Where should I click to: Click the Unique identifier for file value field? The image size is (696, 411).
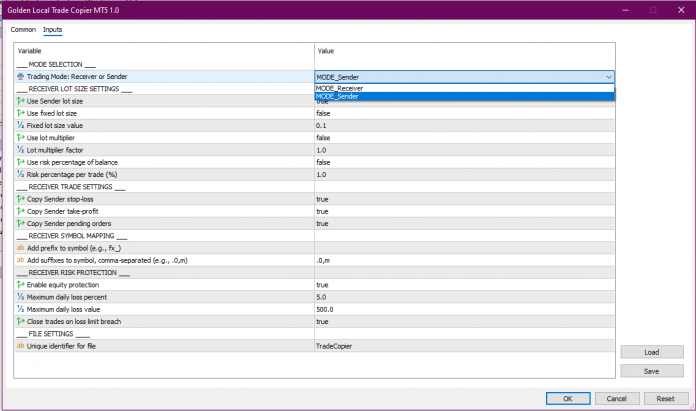click(x=335, y=345)
